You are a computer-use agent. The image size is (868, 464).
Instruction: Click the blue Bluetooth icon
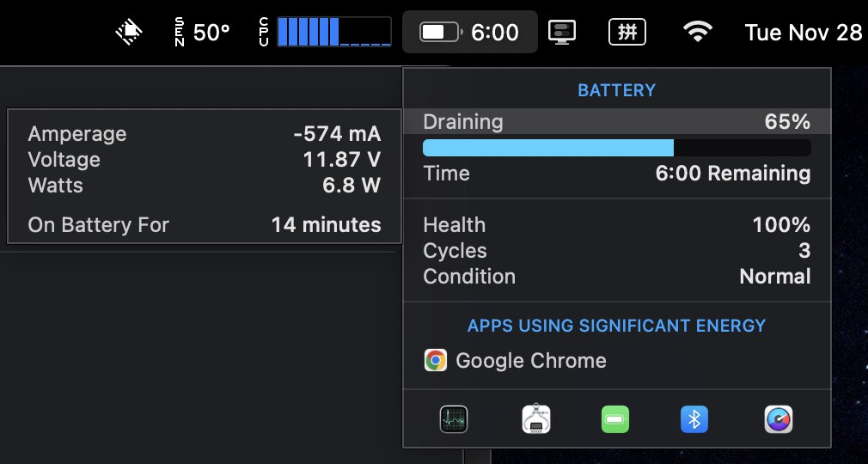(x=694, y=419)
